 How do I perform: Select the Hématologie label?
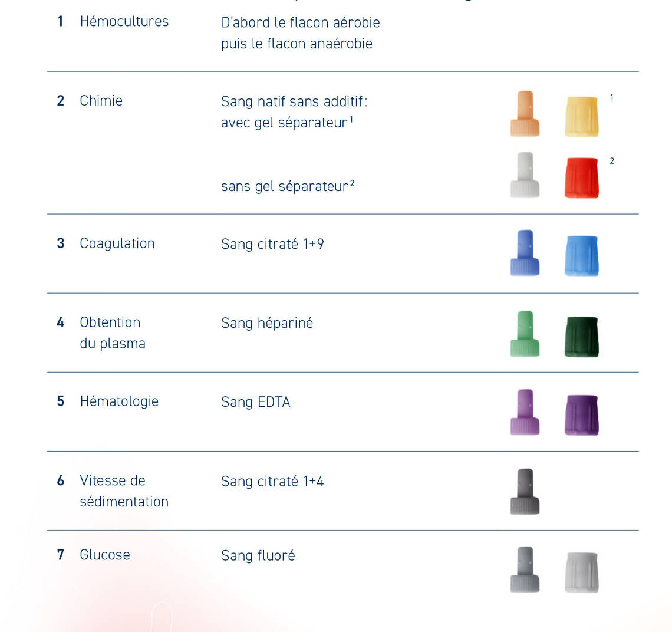(x=119, y=401)
